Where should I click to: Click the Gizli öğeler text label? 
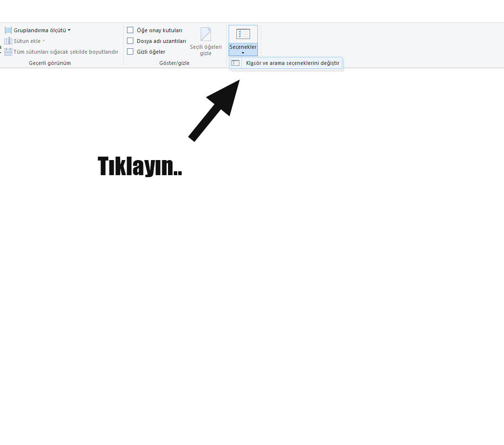point(151,52)
